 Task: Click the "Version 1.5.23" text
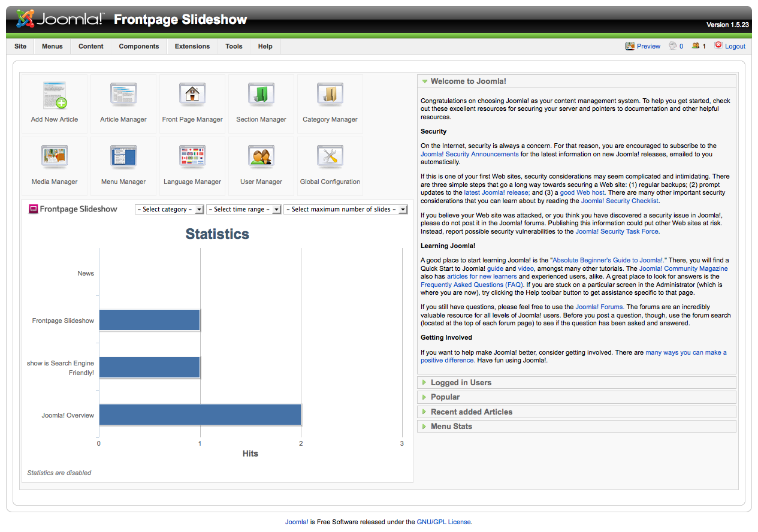point(728,25)
